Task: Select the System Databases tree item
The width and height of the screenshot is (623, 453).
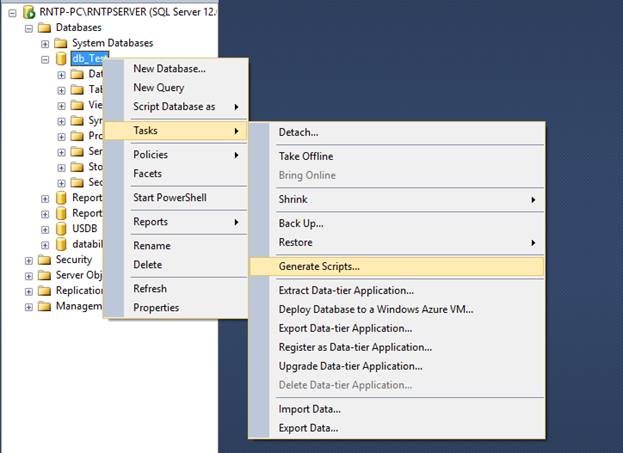Action: pos(112,43)
